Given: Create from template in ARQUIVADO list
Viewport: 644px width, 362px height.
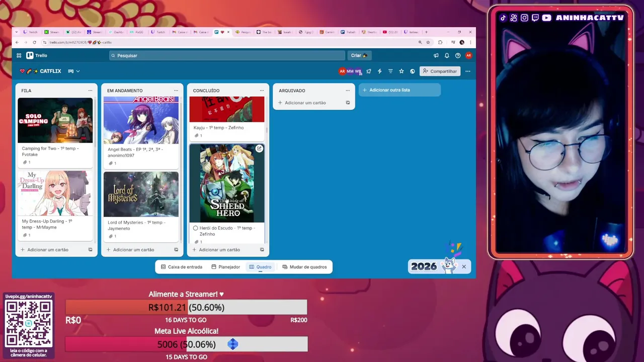Looking at the screenshot, I should point(348,103).
